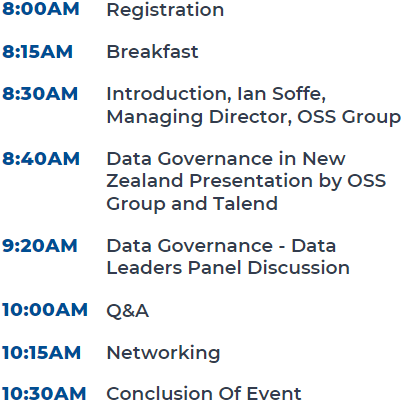406x413 pixels.
Task: Click the 10:15AM time label
Action: pos(41,353)
